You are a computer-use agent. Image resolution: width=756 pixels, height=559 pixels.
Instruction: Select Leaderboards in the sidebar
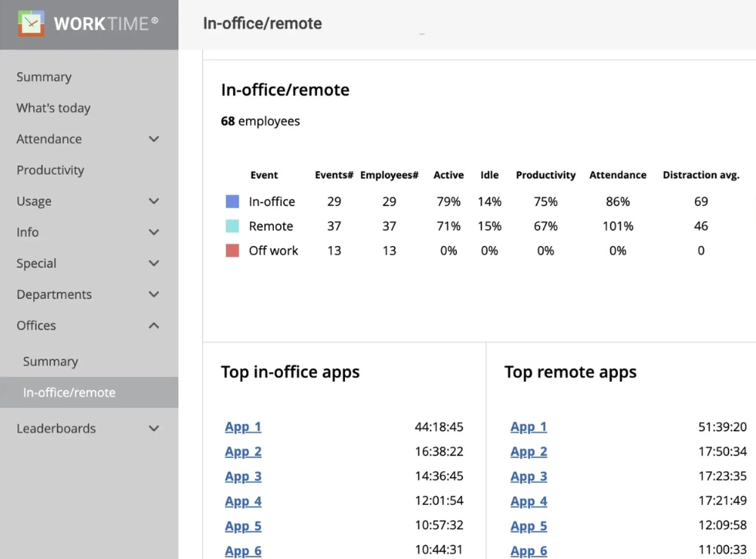pos(56,429)
